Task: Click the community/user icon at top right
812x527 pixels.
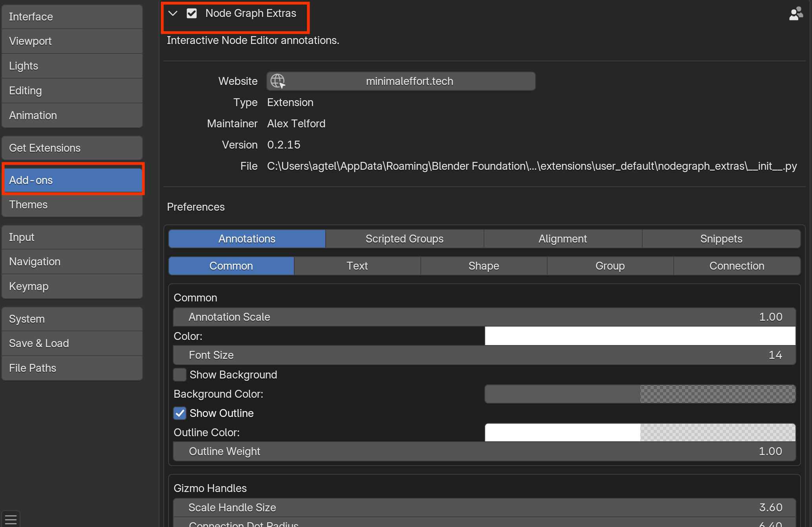Action: [796, 14]
